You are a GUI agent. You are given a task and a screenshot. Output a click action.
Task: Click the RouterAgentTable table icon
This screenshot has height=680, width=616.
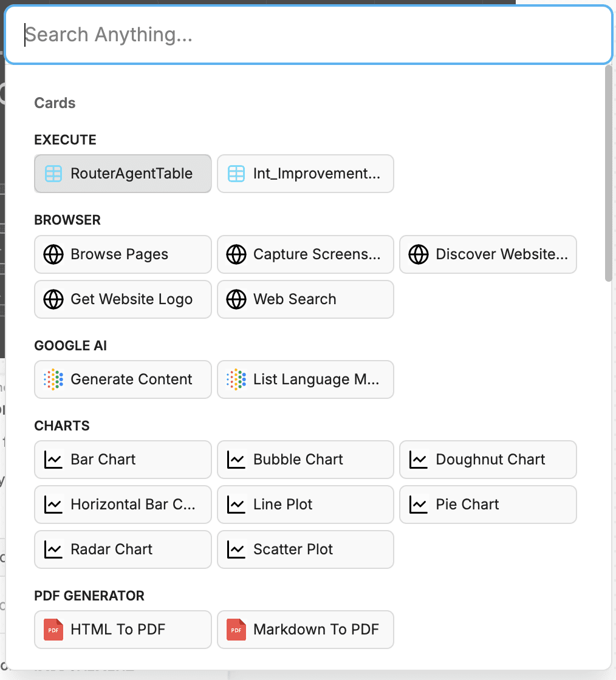click(x=54, y=174)
